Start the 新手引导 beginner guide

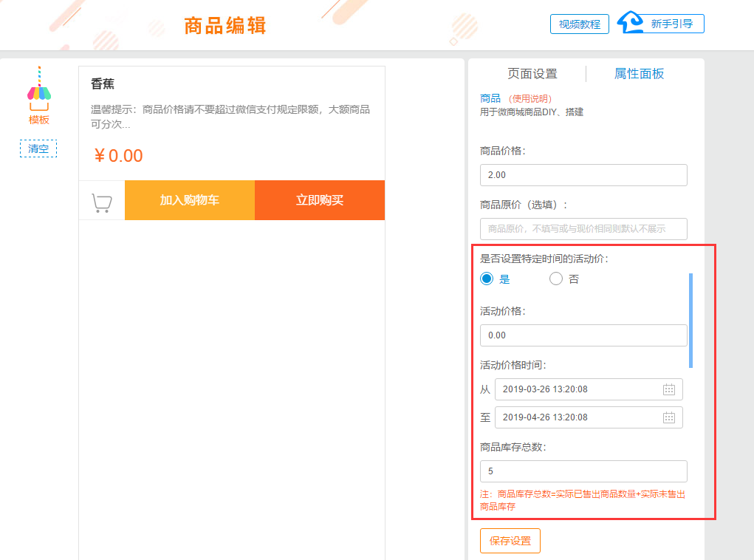click(672, 24)
